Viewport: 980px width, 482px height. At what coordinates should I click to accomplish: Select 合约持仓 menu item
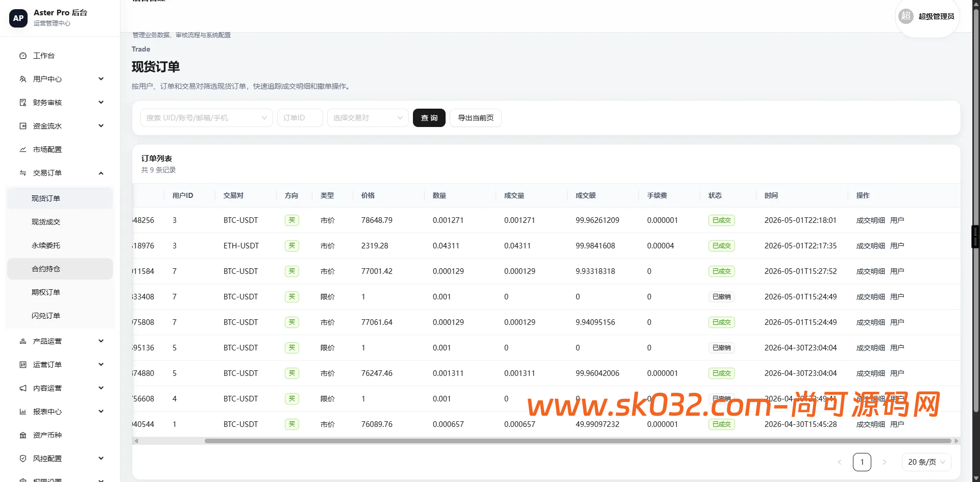coord(60,269)
